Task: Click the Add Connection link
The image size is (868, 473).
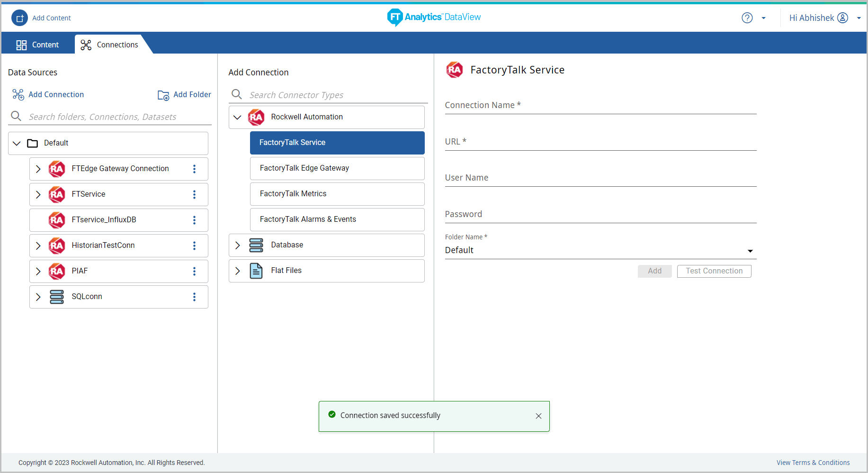Action: pyautogui.click(x=56, y=94)
